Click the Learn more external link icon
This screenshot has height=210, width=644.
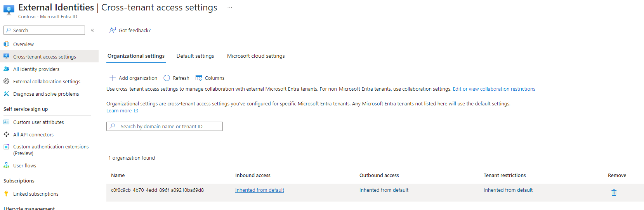[136, 111]
